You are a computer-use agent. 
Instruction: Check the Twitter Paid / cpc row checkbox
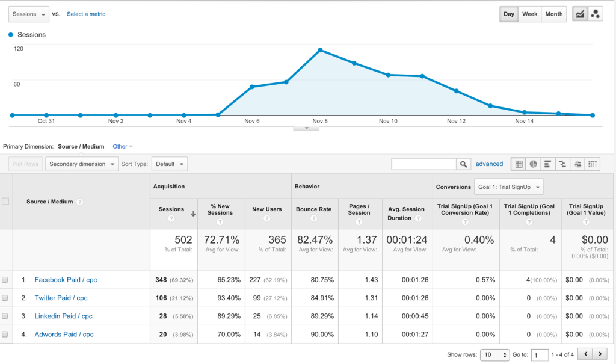tap(5, 298)
